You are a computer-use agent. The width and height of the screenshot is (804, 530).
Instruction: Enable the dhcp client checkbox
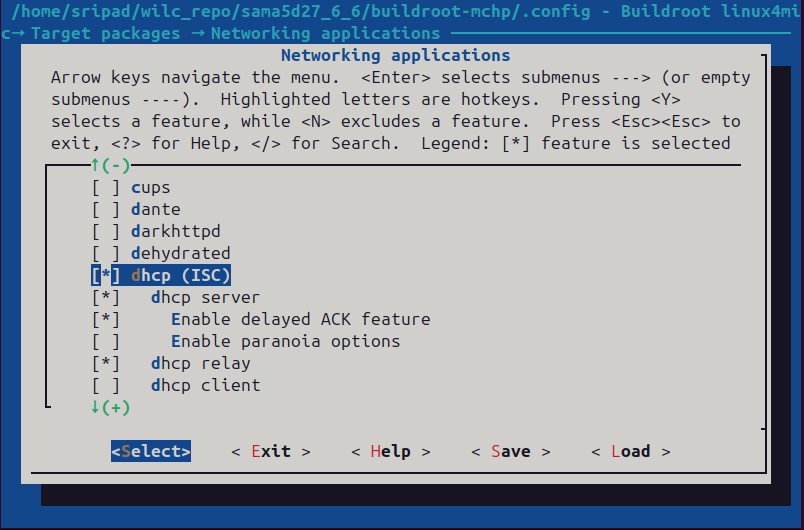106,386
